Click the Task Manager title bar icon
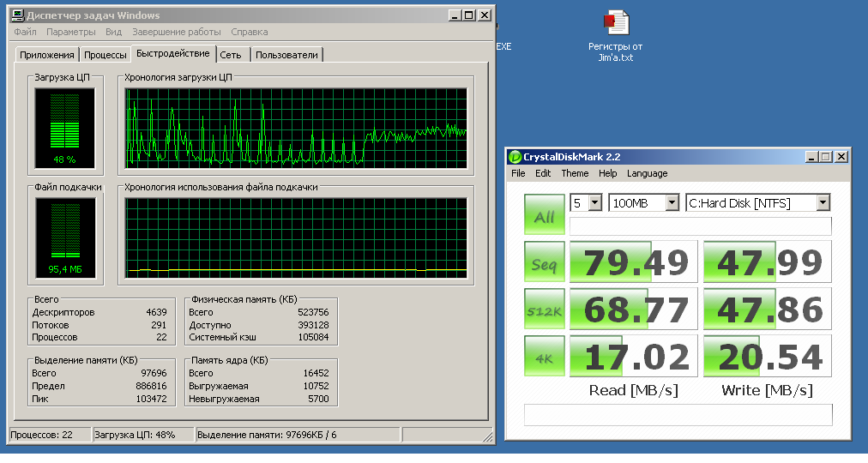868x463 pixels. tap(18, 15)
